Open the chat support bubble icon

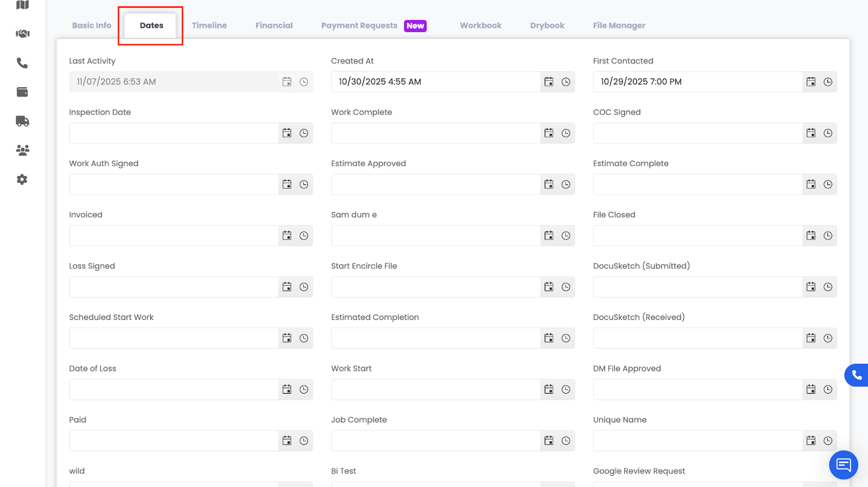pos(843,465)
